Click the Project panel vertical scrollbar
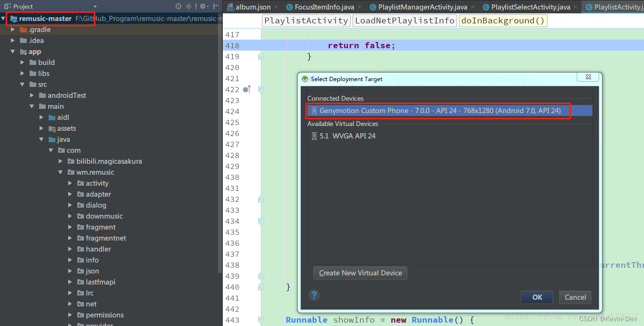 tap(220, 143)
